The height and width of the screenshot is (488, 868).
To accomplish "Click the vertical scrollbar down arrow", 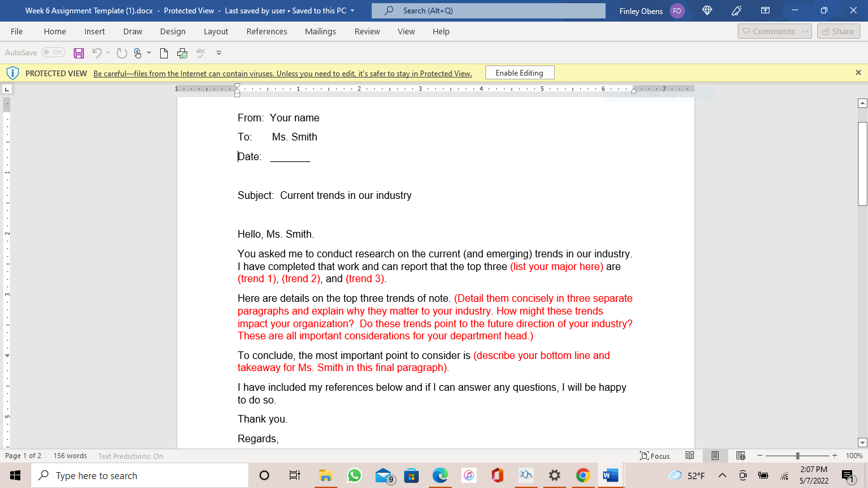I will (862, 443).
